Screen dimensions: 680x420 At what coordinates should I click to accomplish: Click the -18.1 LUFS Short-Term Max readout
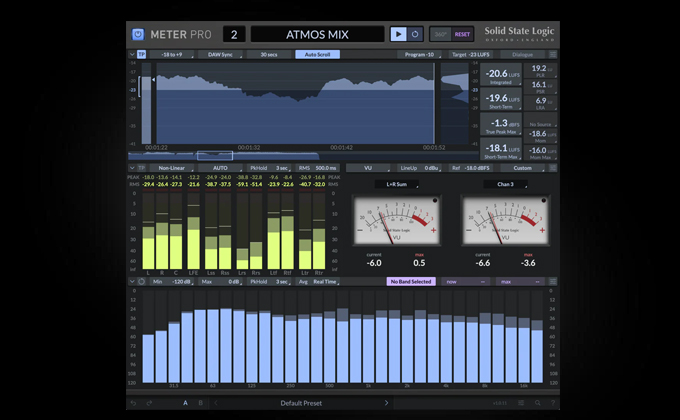[x=501, y=150]
